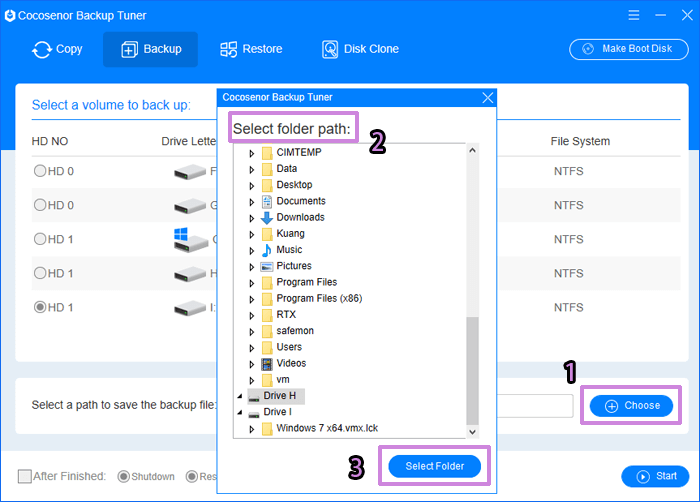Click the Drive I disk icon
The image size is (700, 502).
pos(254,414)
